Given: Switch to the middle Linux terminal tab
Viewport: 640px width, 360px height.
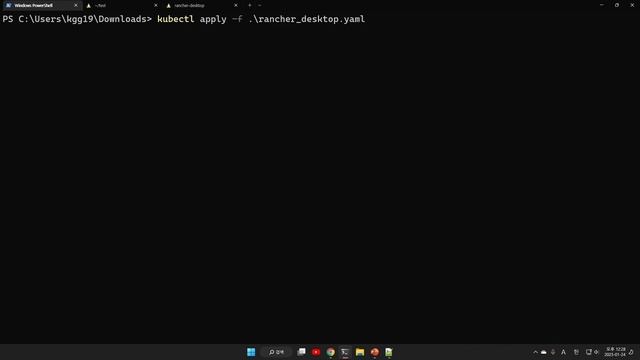Looking at the screenshot, I should 122,5.
